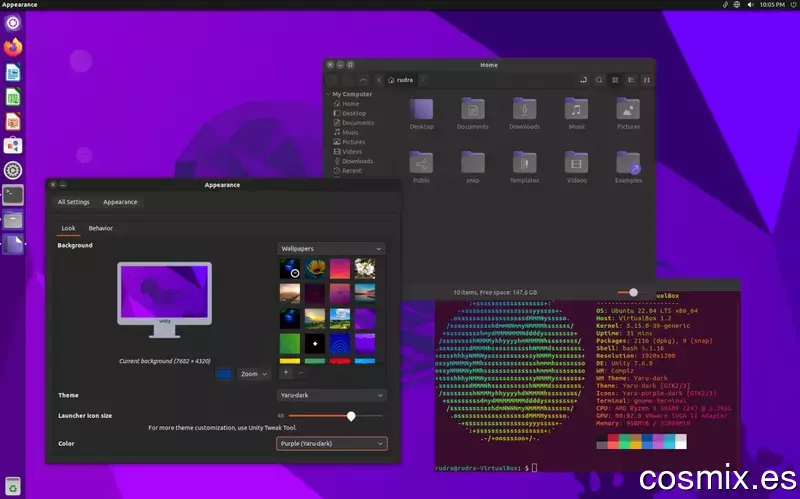Add a wallpaper with the plus button
800x499 pixels.
tap(286, 372)
